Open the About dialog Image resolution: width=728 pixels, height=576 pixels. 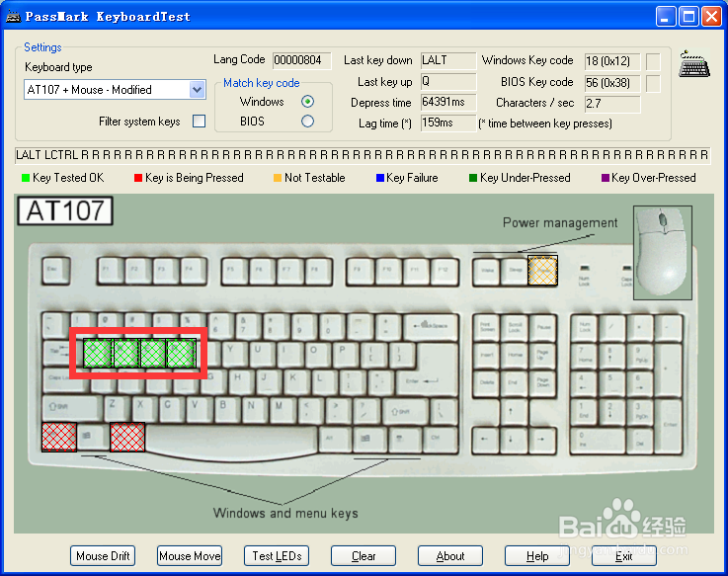click(x=450, y=556)
